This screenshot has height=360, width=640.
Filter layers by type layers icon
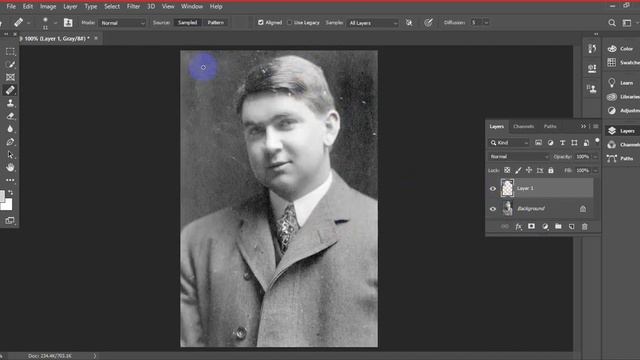tap(562, 143)
